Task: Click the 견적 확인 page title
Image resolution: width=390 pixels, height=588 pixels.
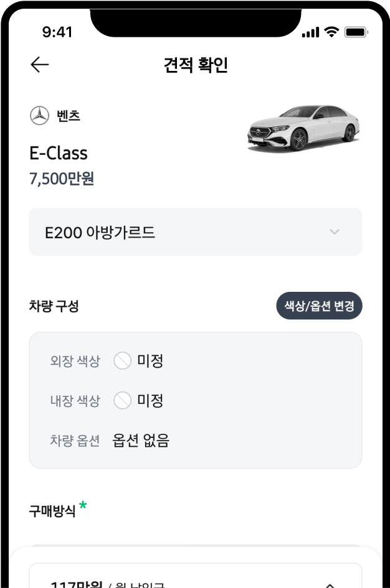Action: click(196, 65)
